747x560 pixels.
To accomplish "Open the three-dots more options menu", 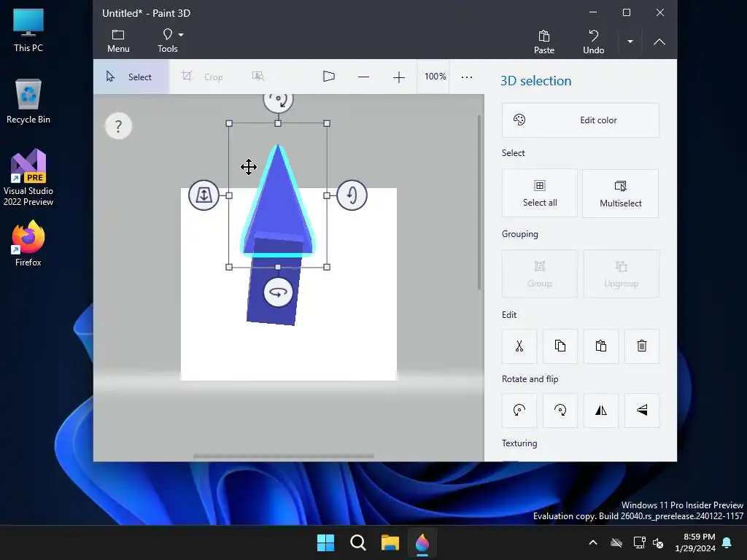I will click(x=467, y=77).
